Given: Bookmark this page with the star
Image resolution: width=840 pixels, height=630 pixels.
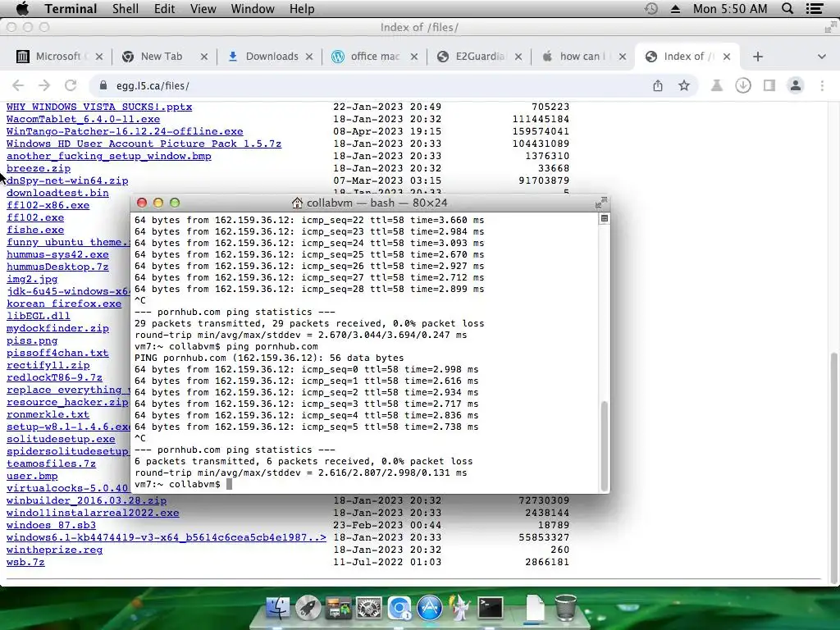Looking at the screenshot, I should pyautogui.click(x=684, y=85).
